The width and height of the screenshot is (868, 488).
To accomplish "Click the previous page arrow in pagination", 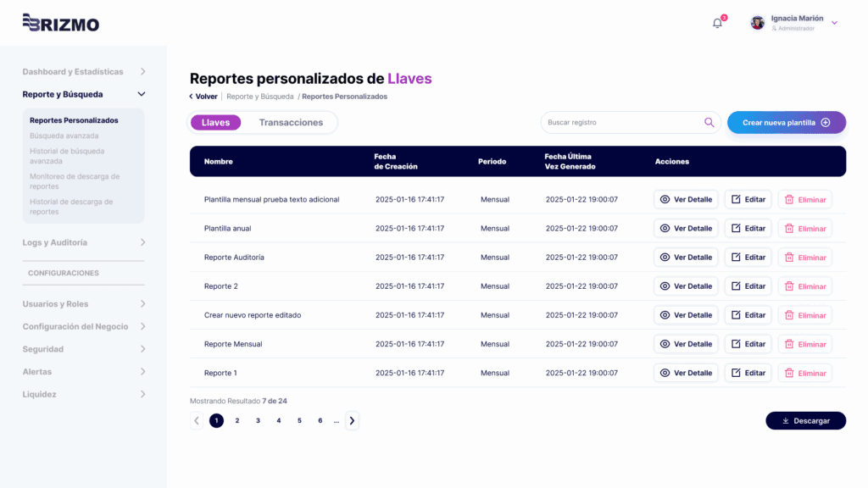I will coord(196,419).
